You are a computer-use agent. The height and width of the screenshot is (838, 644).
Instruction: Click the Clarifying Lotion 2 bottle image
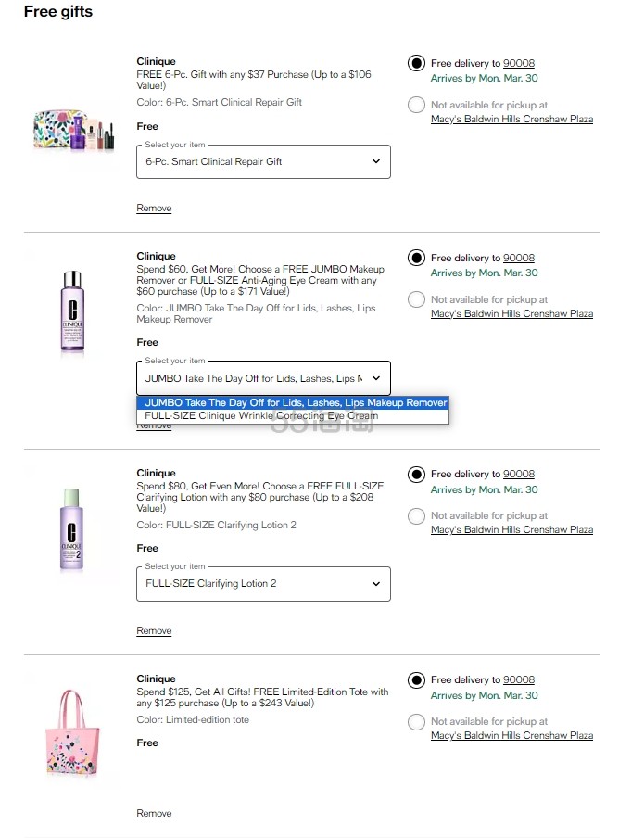coord(74,528)
